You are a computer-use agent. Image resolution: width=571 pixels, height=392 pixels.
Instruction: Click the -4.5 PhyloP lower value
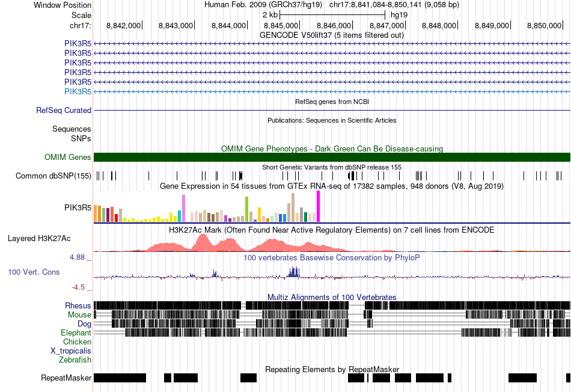pos(78,287)
